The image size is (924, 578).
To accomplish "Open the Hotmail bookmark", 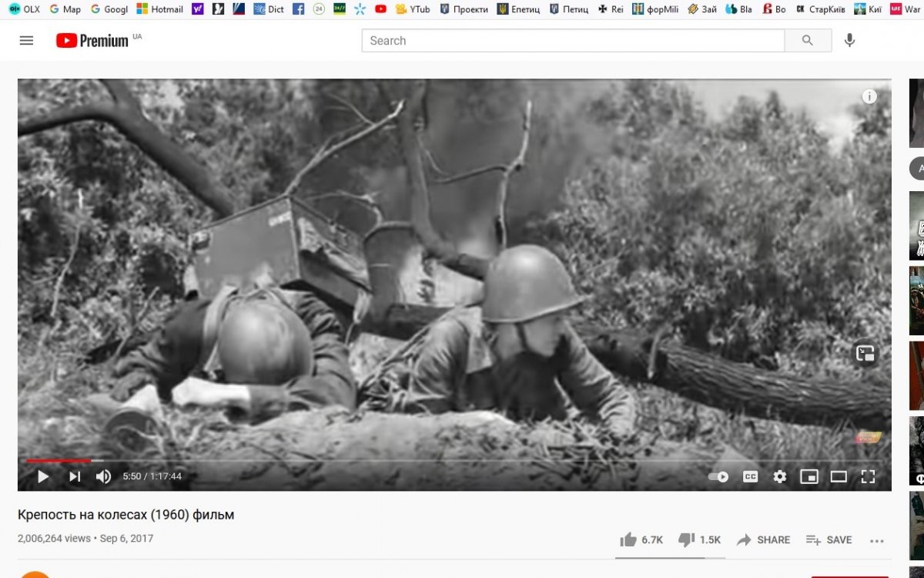I will click(x=159, y=9).
